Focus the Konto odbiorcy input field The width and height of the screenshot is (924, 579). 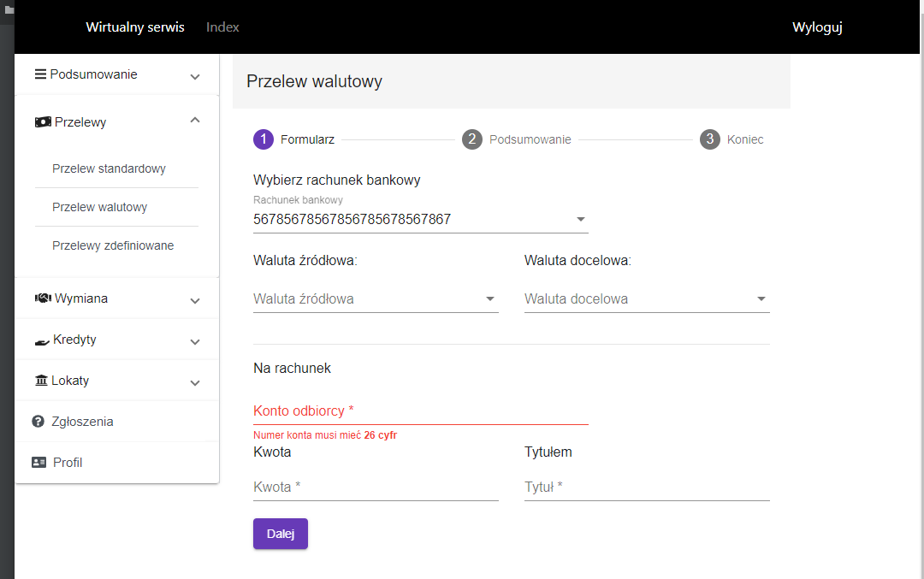[x=420, y=411]
